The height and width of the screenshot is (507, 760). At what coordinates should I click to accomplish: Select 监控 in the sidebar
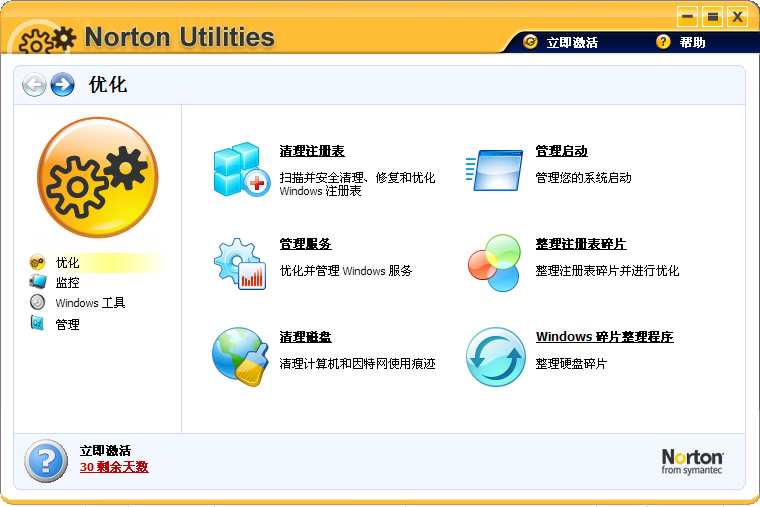coord(67,283)
